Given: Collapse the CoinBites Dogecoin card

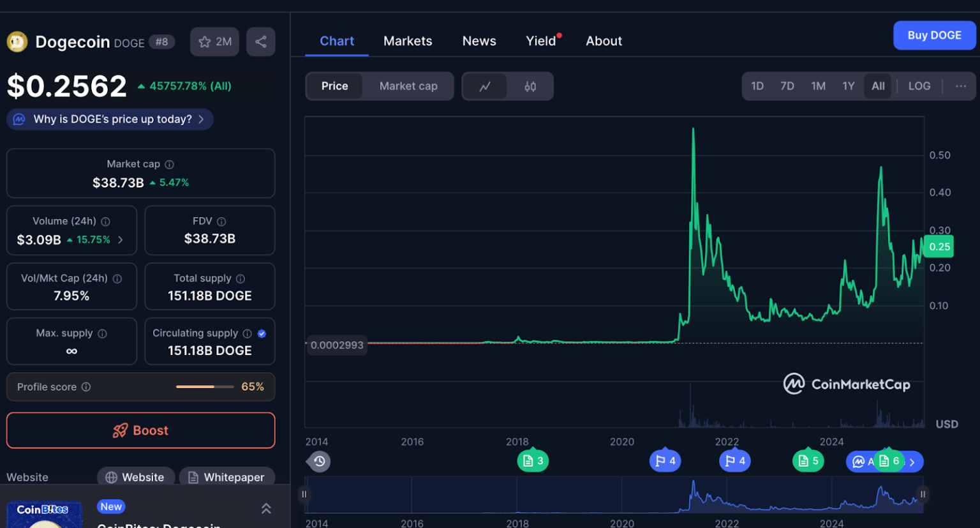Looking at the screenshot, I should 266,509.
